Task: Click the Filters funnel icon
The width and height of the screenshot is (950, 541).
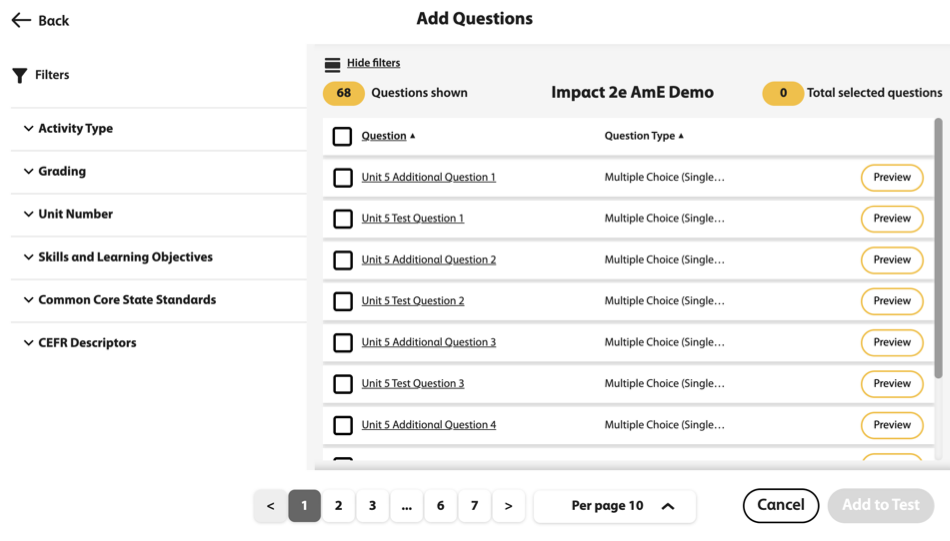Action: [19, 76]
